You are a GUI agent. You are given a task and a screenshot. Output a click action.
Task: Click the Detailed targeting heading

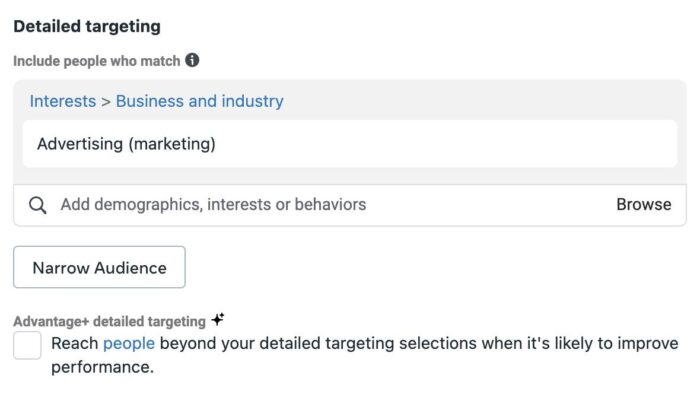tap(87, 26)
